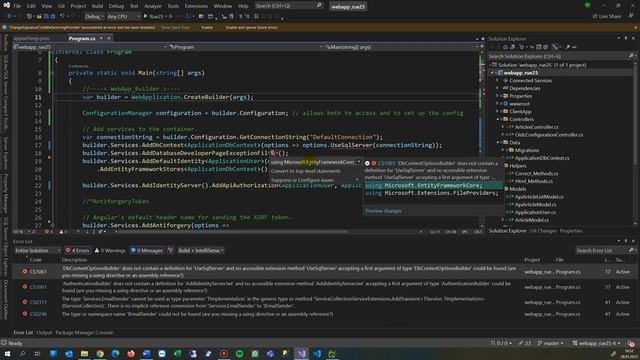
Task: Select ApplicationDbContext.cs in Solution Explorer
Action: (542, 158)
